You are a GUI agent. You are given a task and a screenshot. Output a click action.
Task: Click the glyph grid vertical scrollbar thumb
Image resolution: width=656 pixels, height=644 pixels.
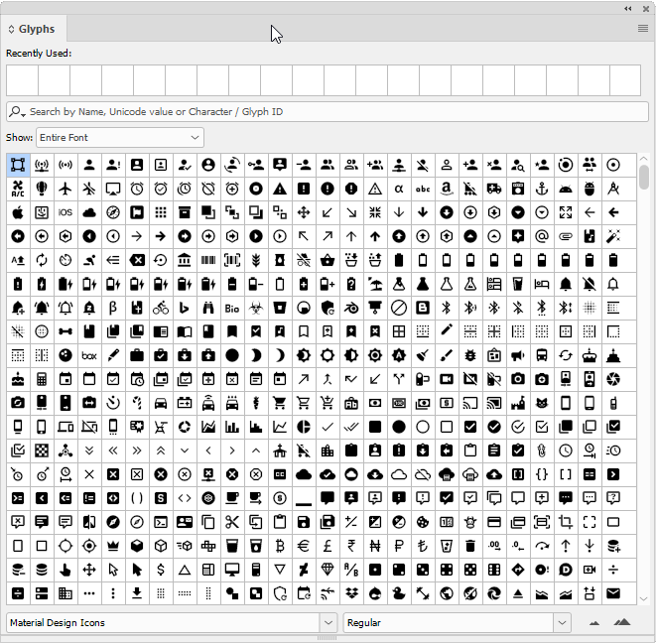coord(644,177)
